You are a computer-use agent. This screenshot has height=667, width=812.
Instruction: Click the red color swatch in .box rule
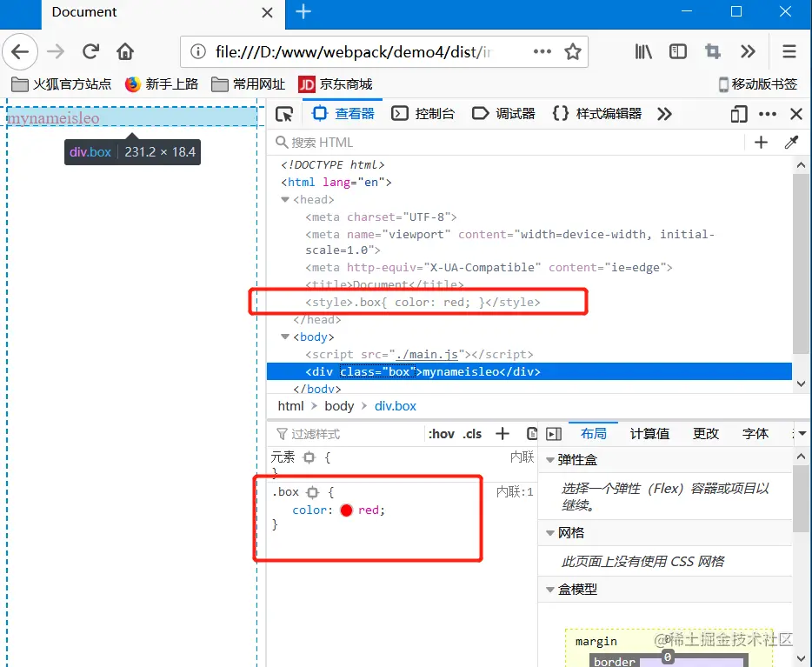point(345,510)
